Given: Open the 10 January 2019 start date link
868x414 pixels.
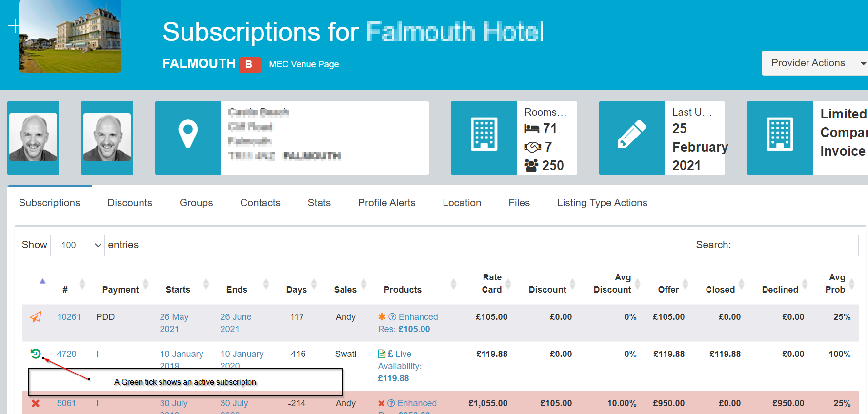Looking at the screenshot, I should point(182,360).
